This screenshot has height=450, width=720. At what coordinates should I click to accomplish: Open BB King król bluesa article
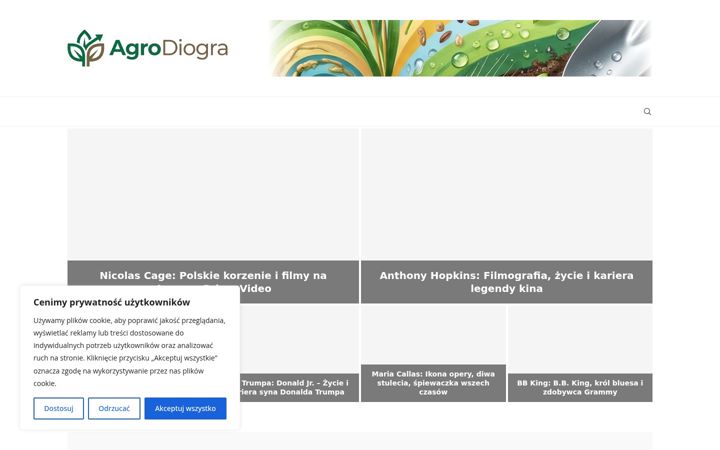pyautogui.click(x=580, y=387)
